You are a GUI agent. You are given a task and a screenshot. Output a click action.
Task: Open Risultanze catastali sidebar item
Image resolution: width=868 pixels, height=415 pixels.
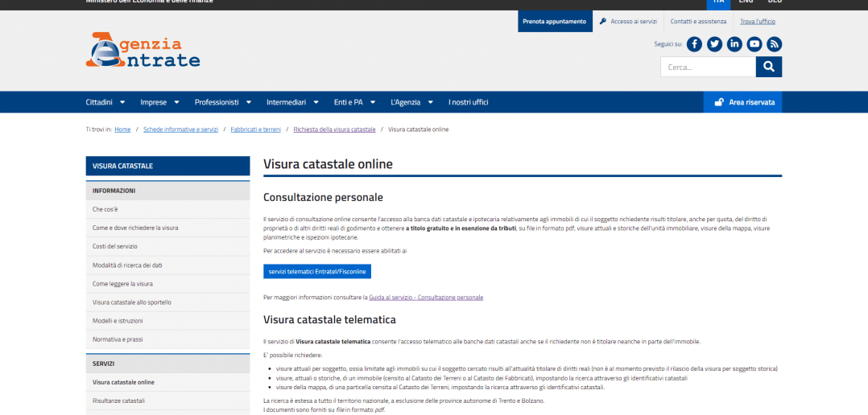pyautogui.click(x=167, y=401)
